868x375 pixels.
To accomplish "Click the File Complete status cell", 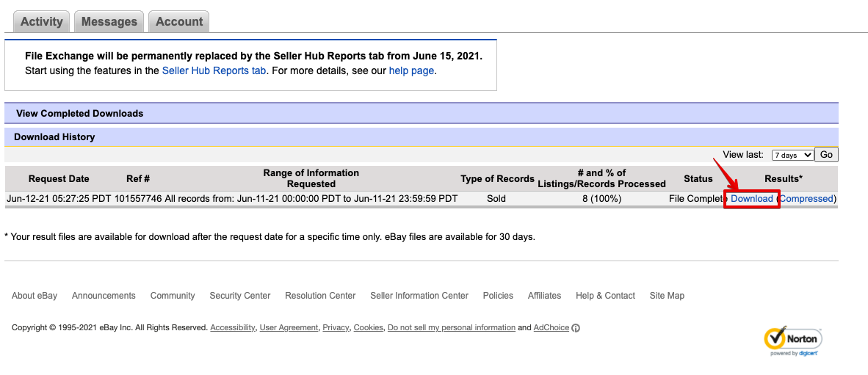I will tap(698, 199).
